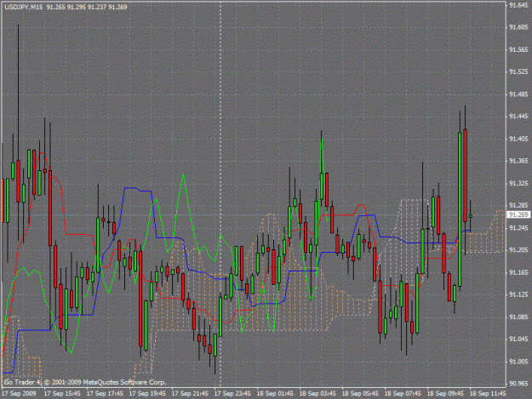The width and height of the screenshot is (532, 399).
Task: Click the 17 Sep 23:45 time label
Action: 232,394
